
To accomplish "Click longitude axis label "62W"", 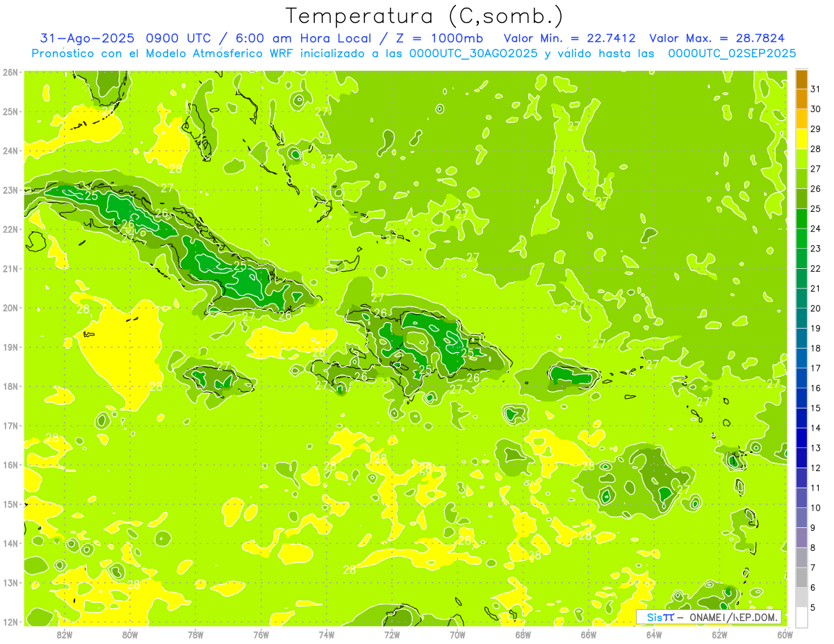I will [719, 635].
